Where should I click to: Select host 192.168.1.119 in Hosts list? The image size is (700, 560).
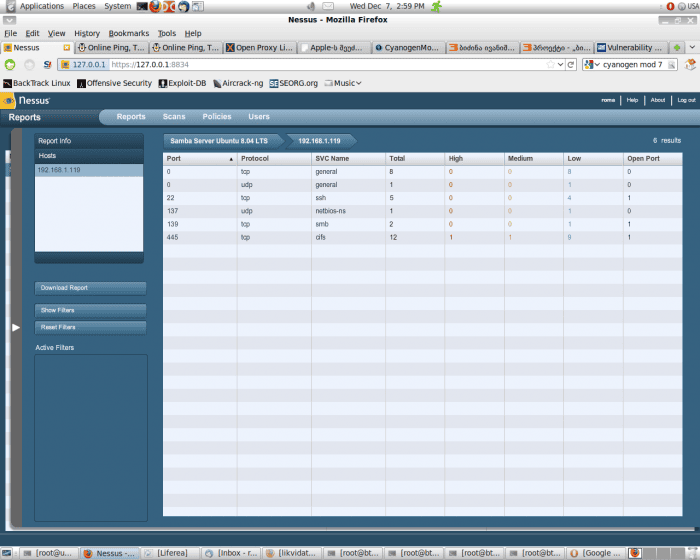click(89, 170)
